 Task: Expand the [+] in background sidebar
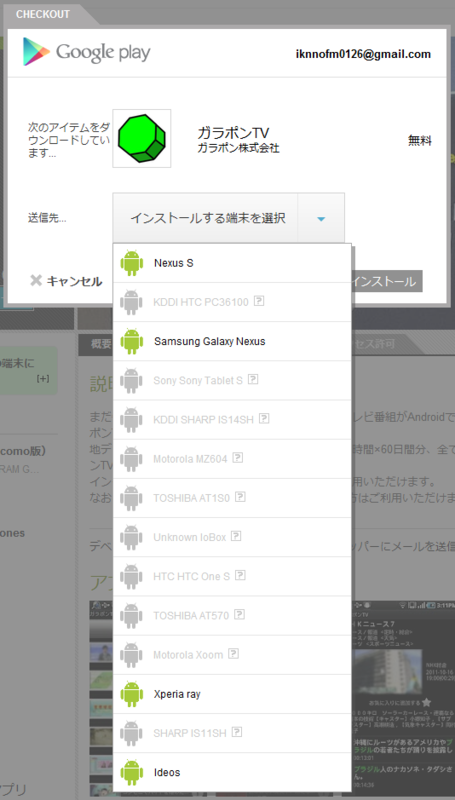click(x=43, y=379)
